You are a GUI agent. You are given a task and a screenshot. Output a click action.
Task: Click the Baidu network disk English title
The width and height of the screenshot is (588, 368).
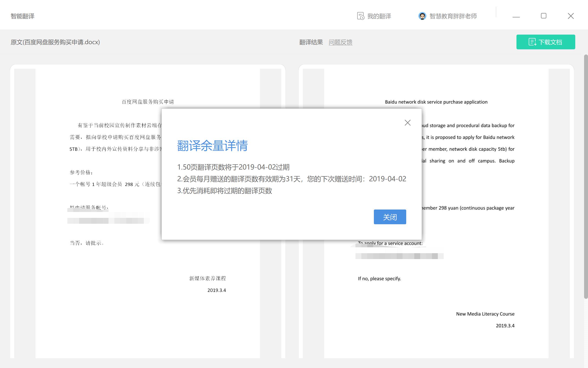point(436,102)
